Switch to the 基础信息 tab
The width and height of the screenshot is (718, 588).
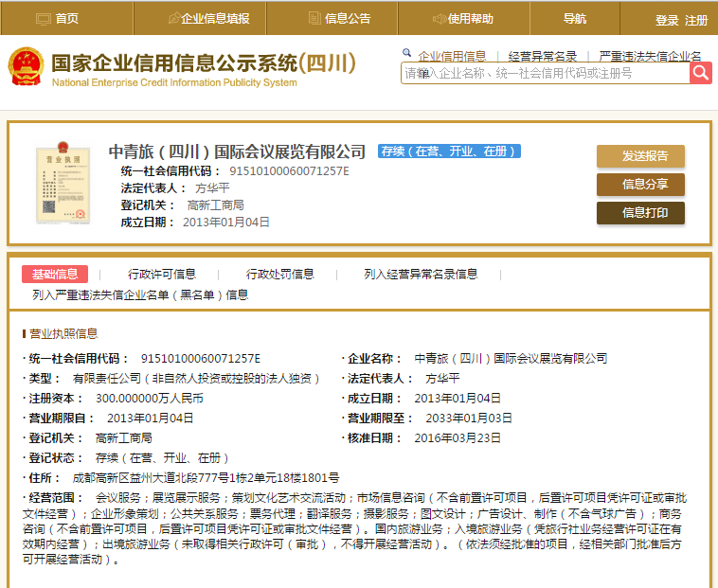(55, 274)
